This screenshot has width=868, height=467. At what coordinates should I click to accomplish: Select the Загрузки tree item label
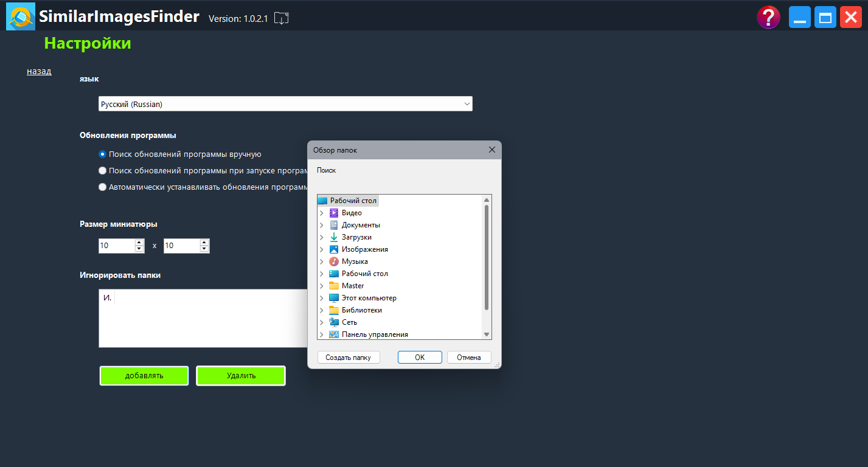point(356,237)
